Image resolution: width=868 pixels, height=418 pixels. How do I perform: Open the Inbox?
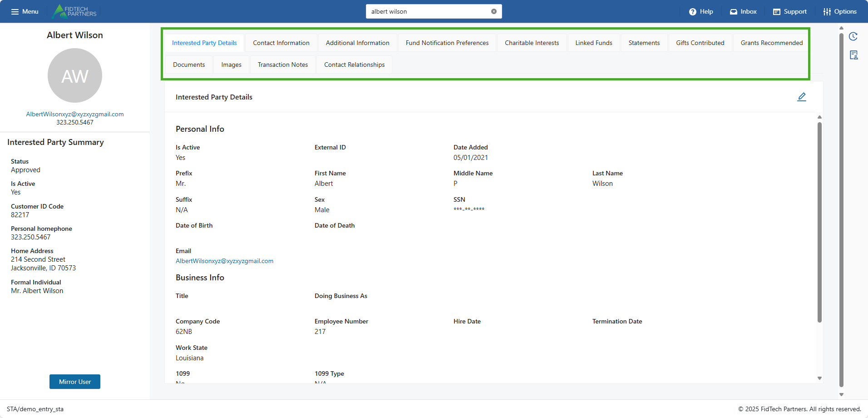click(x=743, y=11)
